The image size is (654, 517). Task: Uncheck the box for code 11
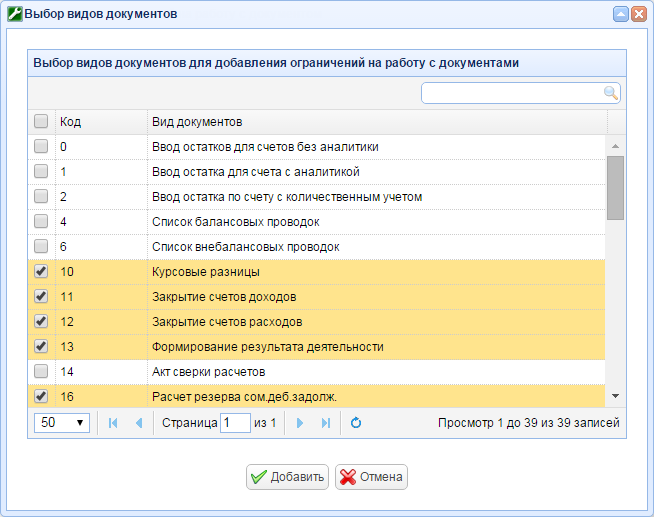pyautogui.click(x=41, y=296)
